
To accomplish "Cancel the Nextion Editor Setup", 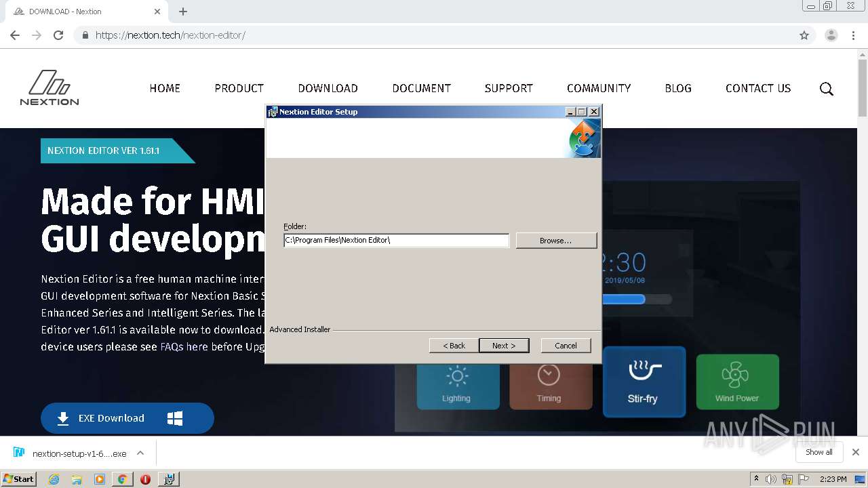I will [566, 346].
